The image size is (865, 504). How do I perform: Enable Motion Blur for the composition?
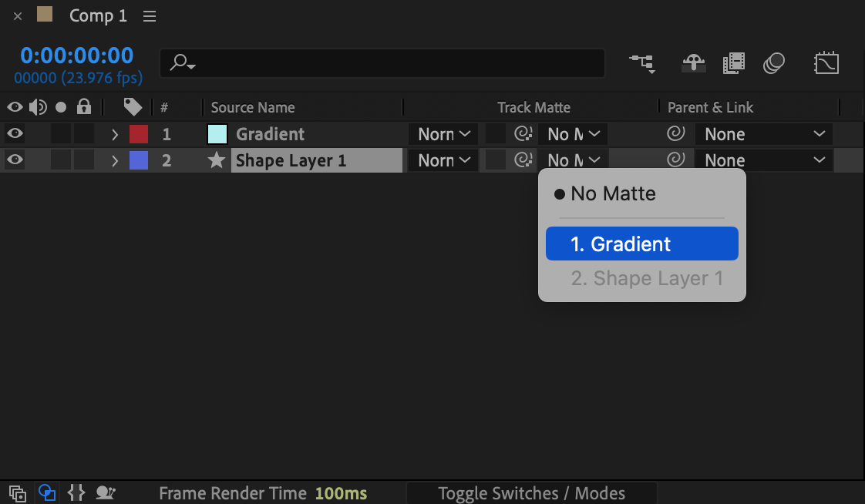[774, 63]
